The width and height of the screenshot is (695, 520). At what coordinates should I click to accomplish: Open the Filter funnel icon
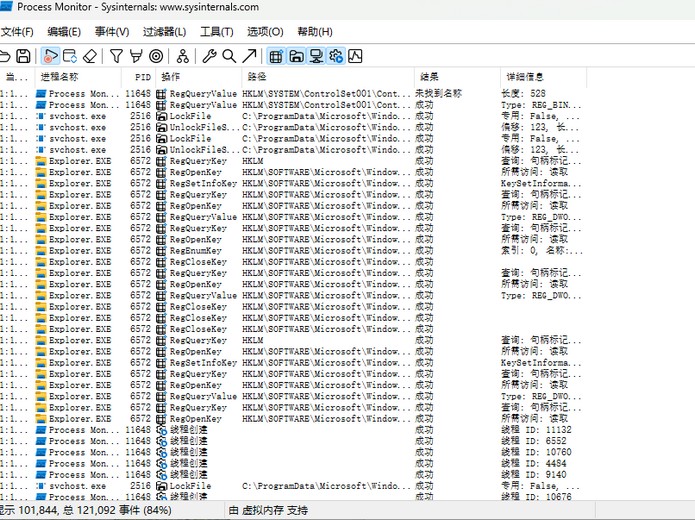click(x=117, y=56)
